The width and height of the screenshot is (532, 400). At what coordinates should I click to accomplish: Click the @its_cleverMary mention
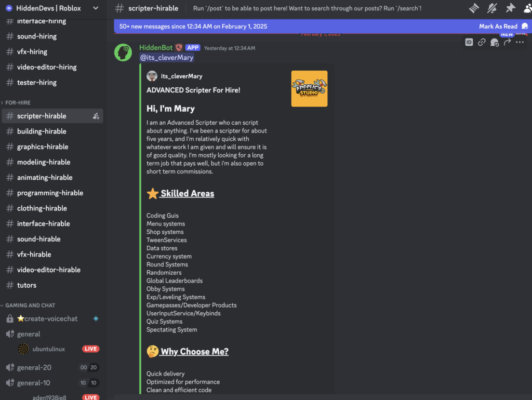click(x=166, y=58)
